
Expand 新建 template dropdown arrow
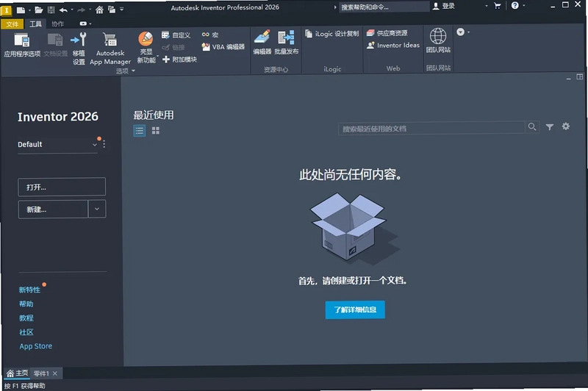pos(97,209)
